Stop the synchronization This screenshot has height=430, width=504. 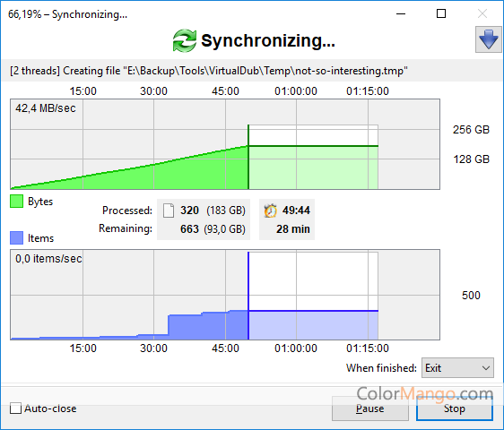pos(455,408)
